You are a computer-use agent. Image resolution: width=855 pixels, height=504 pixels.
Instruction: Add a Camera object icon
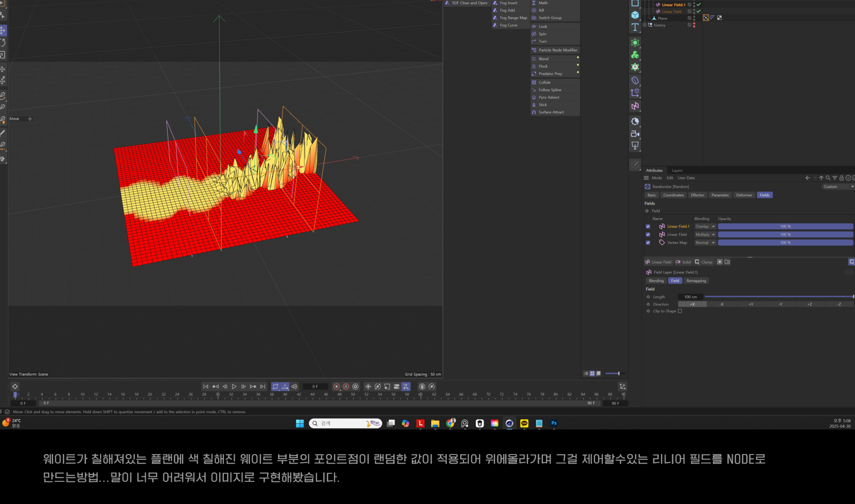click(635, 134)
